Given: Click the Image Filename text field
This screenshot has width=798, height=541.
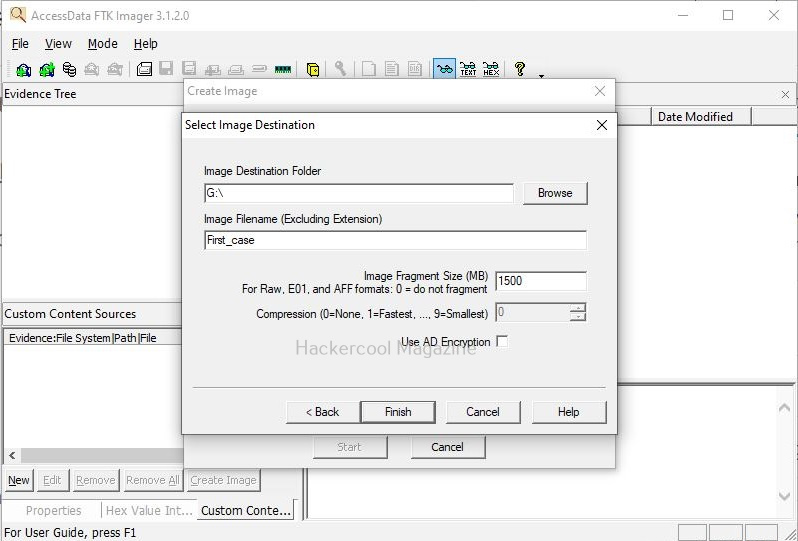Looking at the screenshot, I should (x=394, y=241).
